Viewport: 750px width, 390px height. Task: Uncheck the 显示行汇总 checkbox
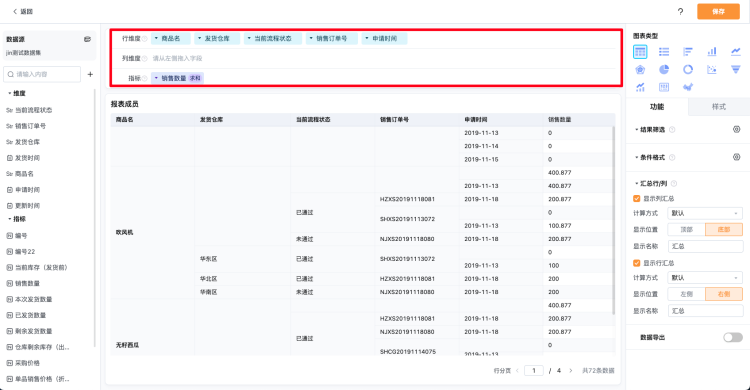click(637, 263)
